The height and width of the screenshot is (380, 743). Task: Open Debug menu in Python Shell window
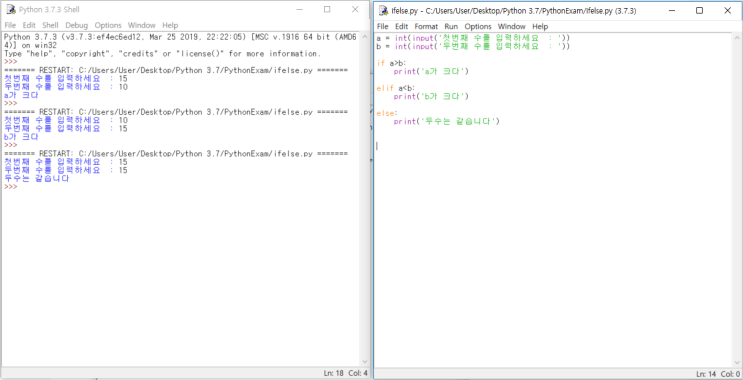[x=76, y=25]
